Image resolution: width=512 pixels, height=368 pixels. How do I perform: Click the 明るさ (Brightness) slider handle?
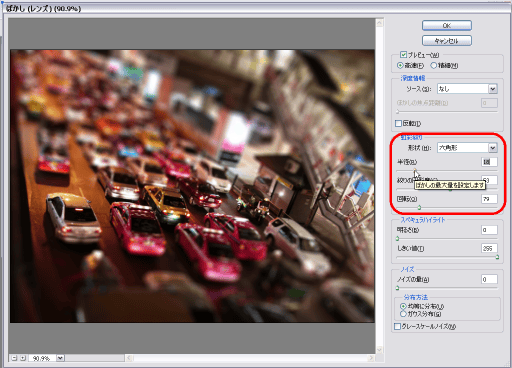pos(397,238)
